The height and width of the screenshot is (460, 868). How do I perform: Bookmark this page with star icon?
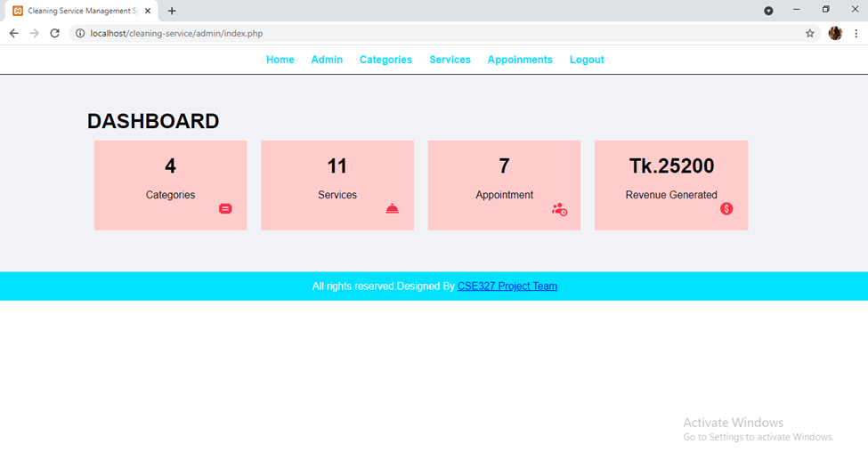point(810,33)
